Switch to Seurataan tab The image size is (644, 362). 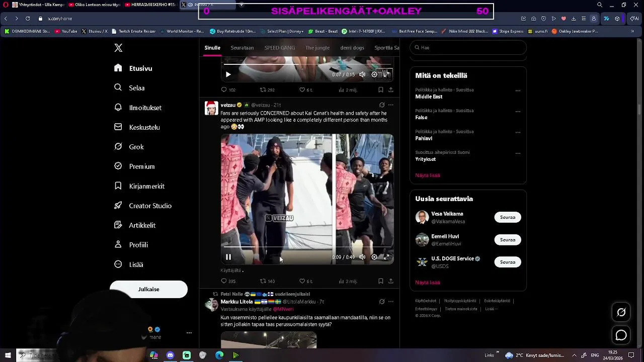click(x=242, y=48)
